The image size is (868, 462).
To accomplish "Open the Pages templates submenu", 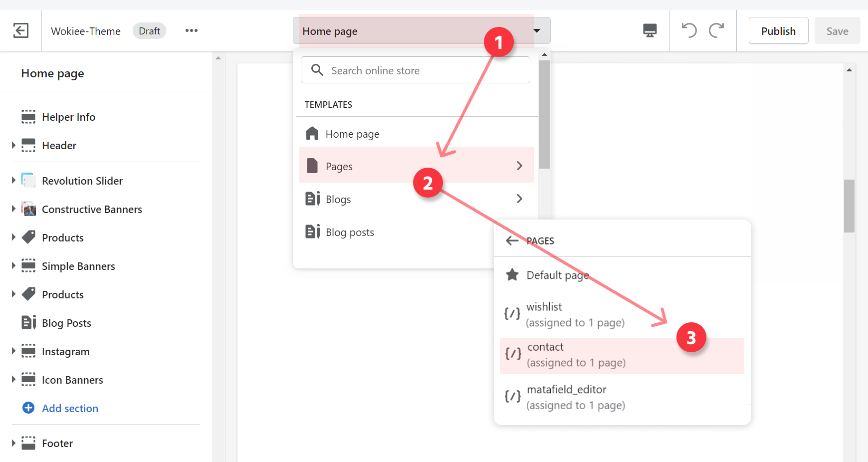I will click(x=416, y=166).
